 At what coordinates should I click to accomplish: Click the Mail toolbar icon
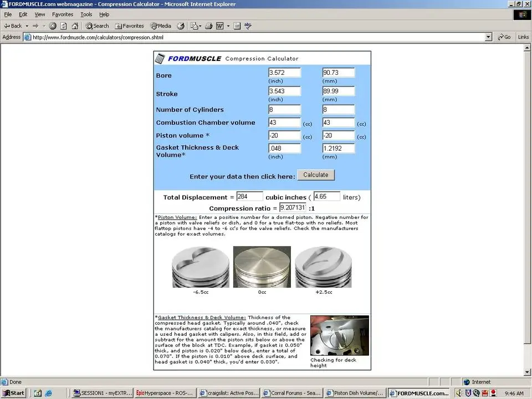pyautogui.click(x=194, y=26)
